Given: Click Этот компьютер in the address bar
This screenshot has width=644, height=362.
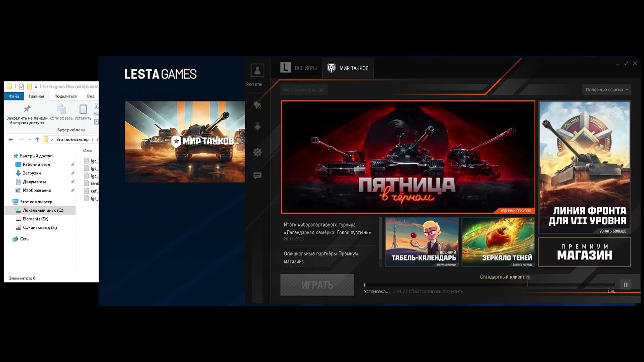Looking at the screenshot, I should tap(72, 139).
